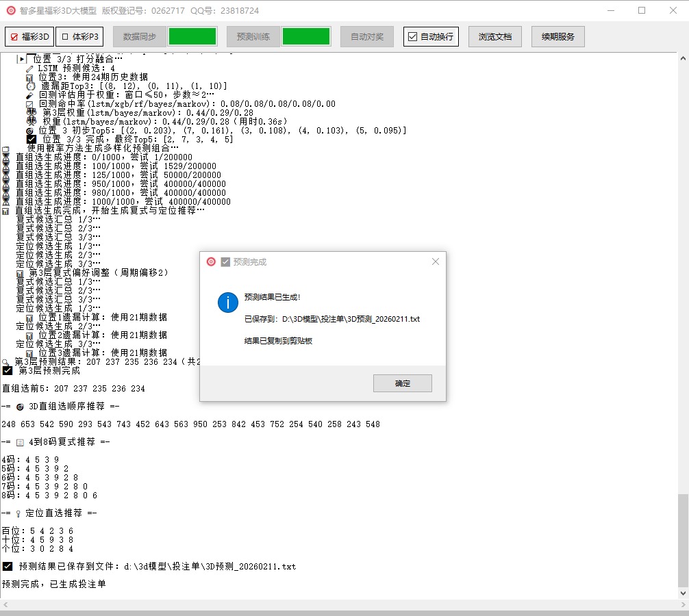The image size is (689, 616).
Task: Click the red target icon in dialog title
Action: [211, 261]
